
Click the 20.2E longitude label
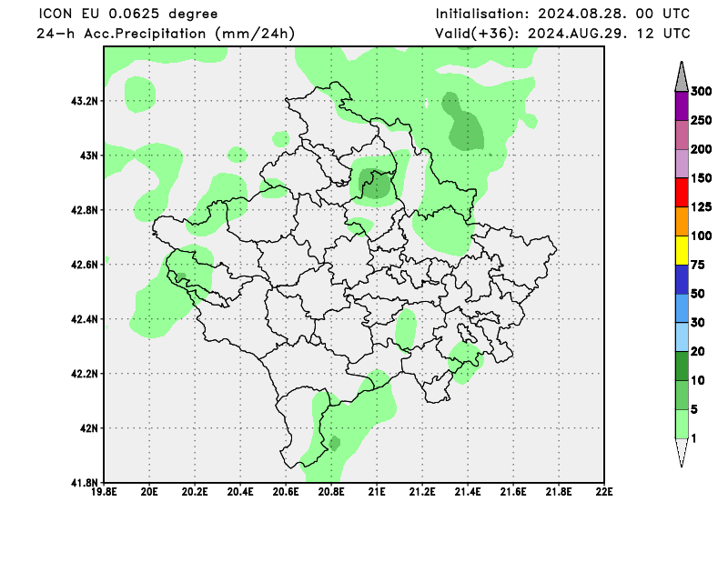(x=195, y=491)
